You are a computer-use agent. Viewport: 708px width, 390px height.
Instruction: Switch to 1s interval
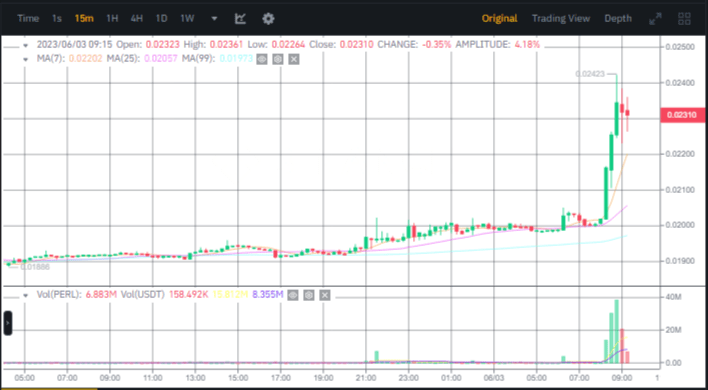[56, 19]
